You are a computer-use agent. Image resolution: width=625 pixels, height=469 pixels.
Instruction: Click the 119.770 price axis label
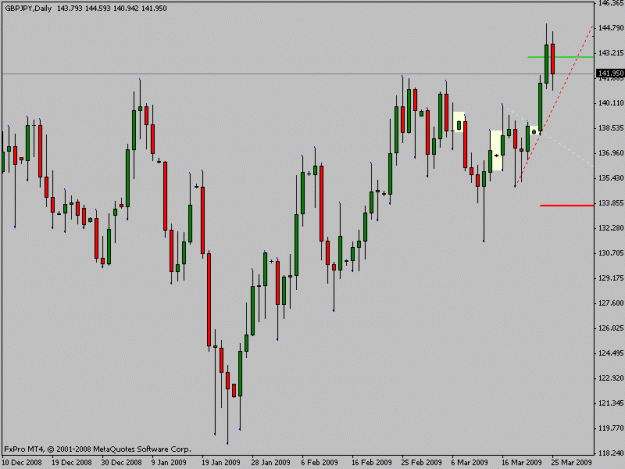tap(611, 428)
